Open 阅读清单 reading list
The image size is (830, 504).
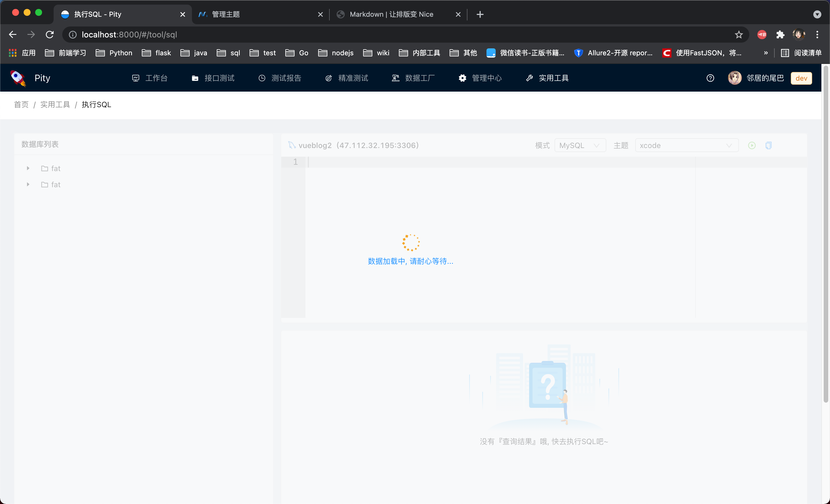pyautogui.click(x=801, y=53)
